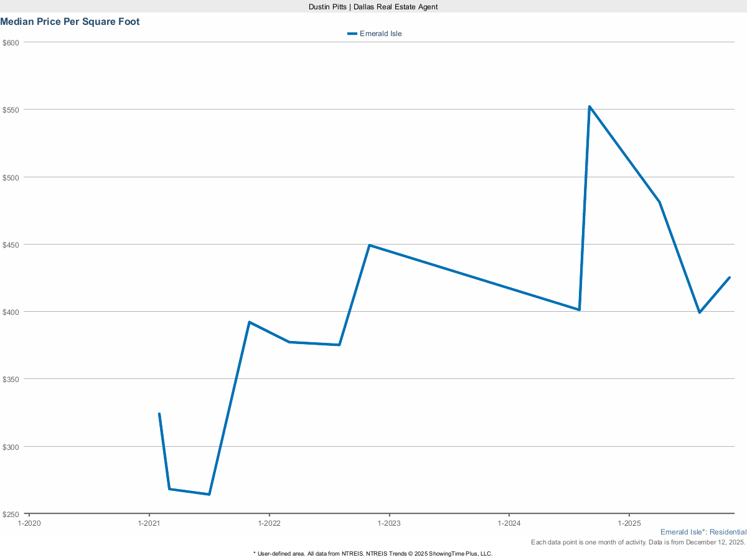Image resolution: width=747 pixels, height=560 pixels.
Task: Select the 1-2020 x-axis label
Action: pyautogui.click(x=29, y=524)
